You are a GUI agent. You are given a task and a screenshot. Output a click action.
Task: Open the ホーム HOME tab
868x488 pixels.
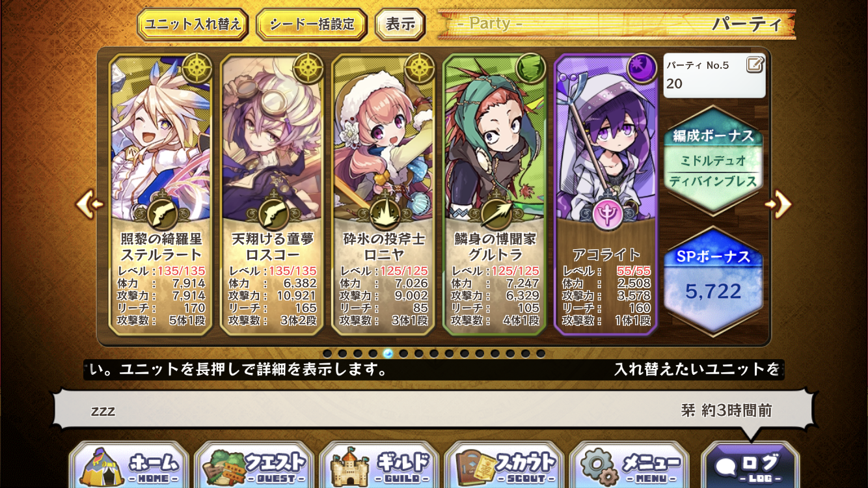129,466
